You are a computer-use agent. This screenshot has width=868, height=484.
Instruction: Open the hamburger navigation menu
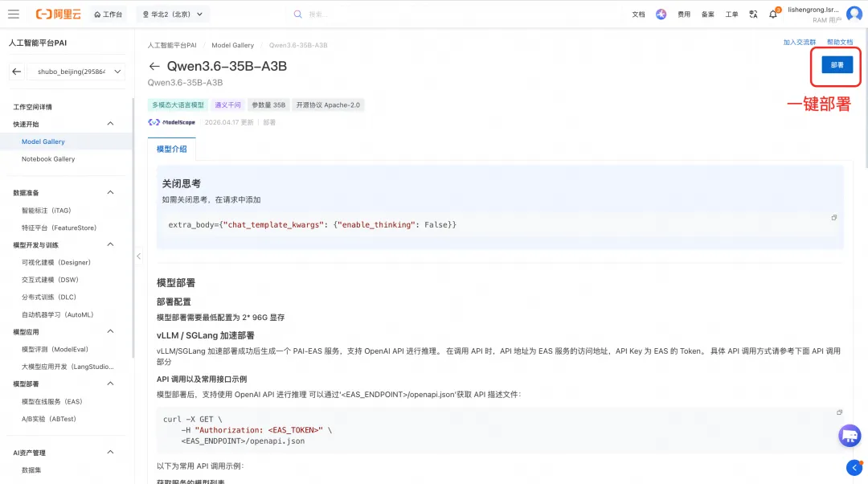click(14, 14)
